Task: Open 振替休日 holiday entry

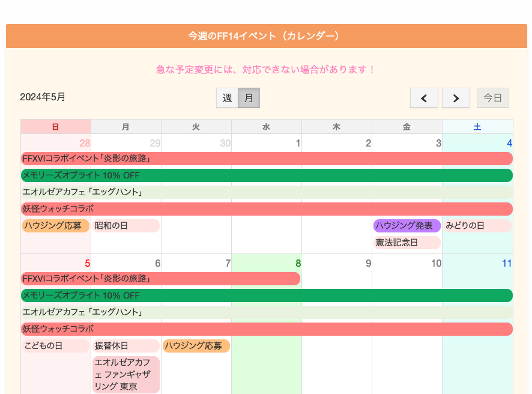Action: pyautogui.click(x=126, y=346)
